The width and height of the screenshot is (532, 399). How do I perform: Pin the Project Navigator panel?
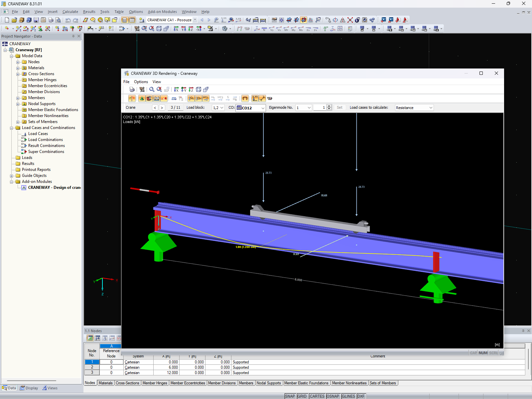click(73, 36)
